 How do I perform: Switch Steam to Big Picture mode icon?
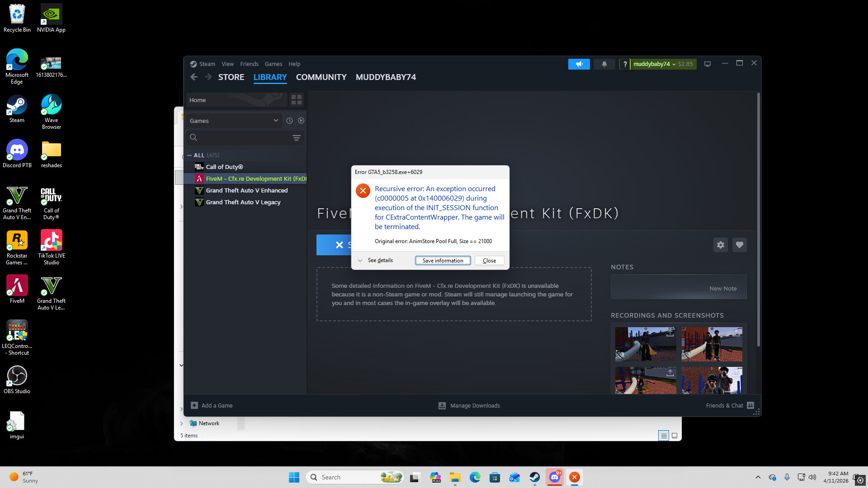[x=708, y=64]
